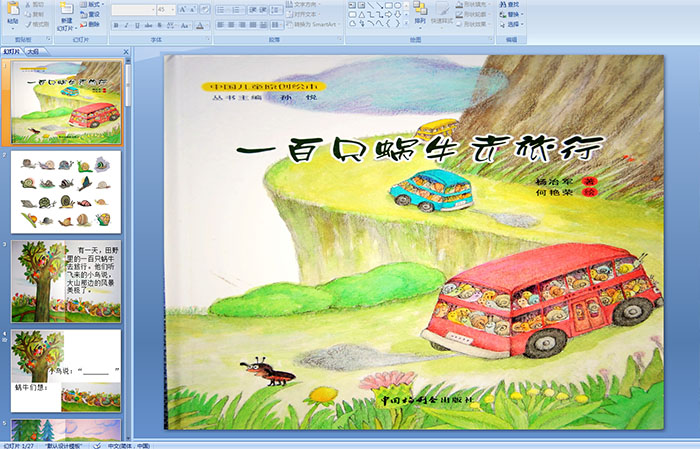The height and width of the screenshot is (449, 700).
Task: Toggle align text left
Action: click(221, 25)
